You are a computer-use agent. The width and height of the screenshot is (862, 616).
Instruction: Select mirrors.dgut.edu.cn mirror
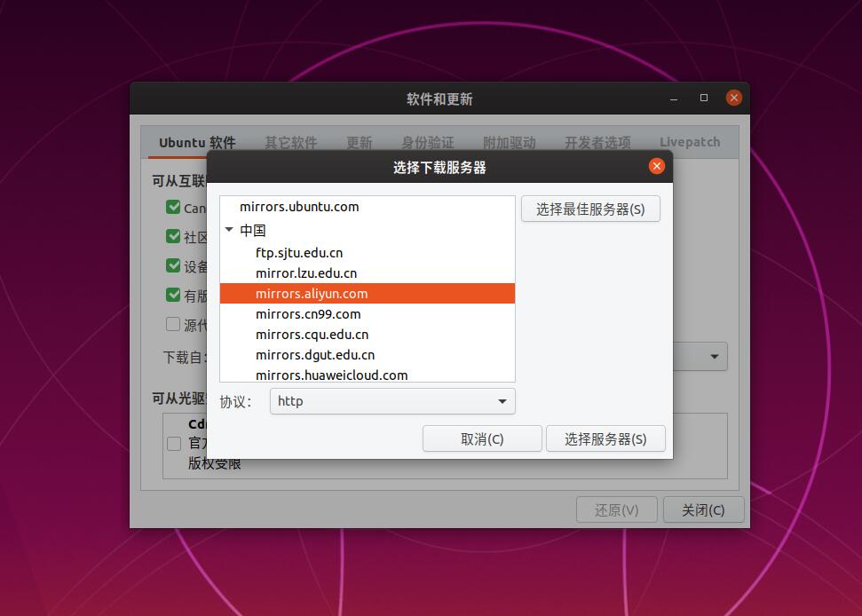(368, 354)
